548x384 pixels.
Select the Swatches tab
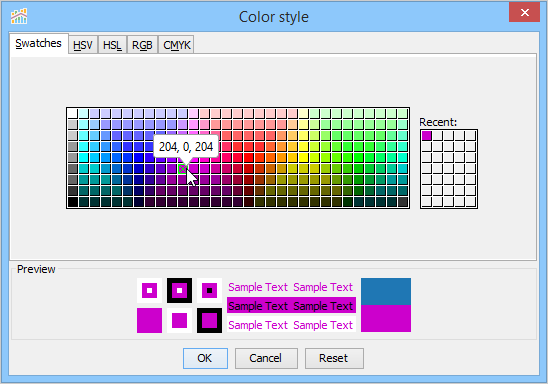(38, 43)
